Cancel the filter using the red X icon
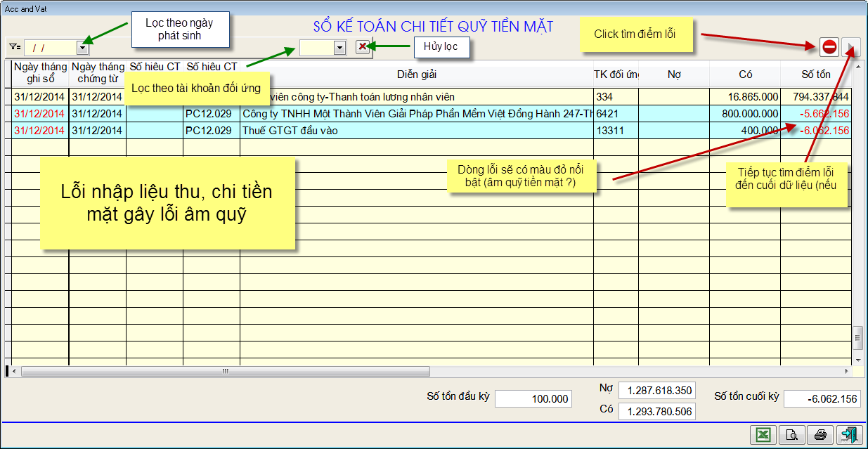Viewport: 868px width, 449px height. pos(361,47)
